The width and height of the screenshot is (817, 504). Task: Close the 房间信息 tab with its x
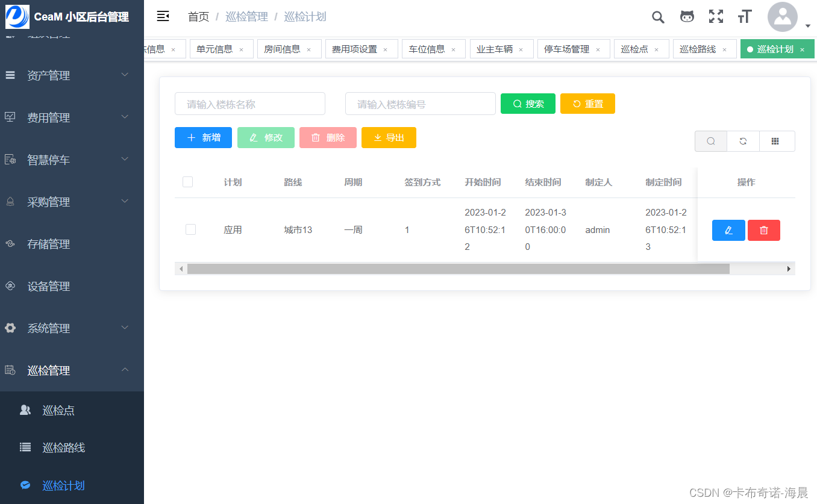(x=309, y=49)
